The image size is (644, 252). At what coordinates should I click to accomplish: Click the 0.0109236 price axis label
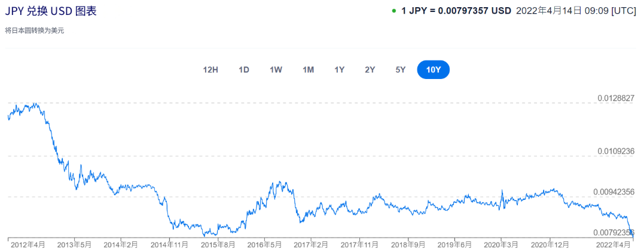[615, 151]
